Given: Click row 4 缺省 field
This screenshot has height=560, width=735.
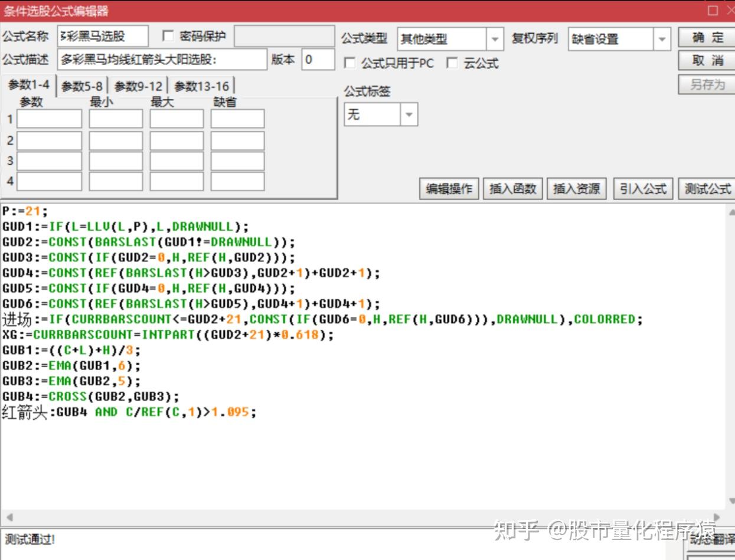Looking at the screenshot, I should tap(237, 182).
